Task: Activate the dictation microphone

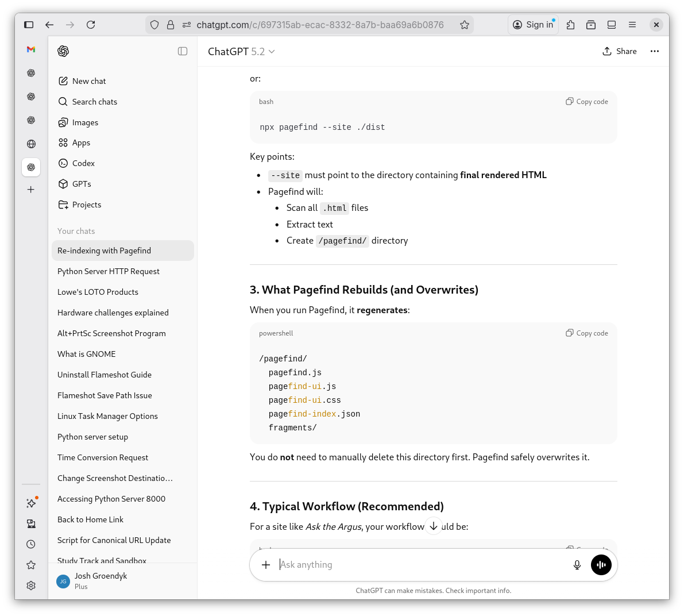Action: pos(577,565)
